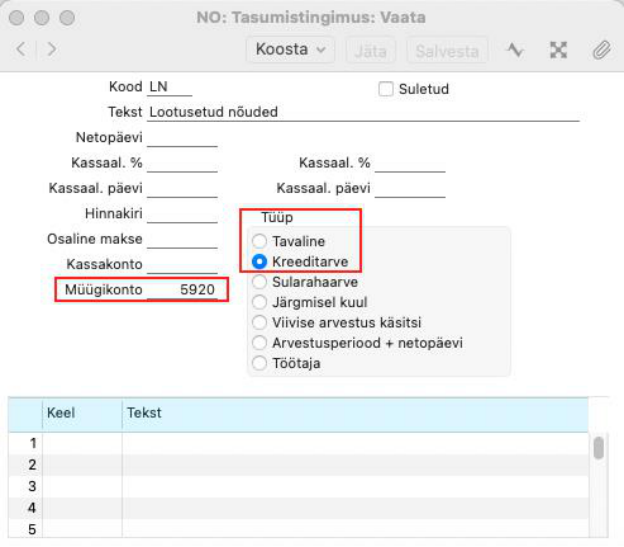Select the Töötaja radio button
This screenshot has width=624, height=547.
(259, 363)
